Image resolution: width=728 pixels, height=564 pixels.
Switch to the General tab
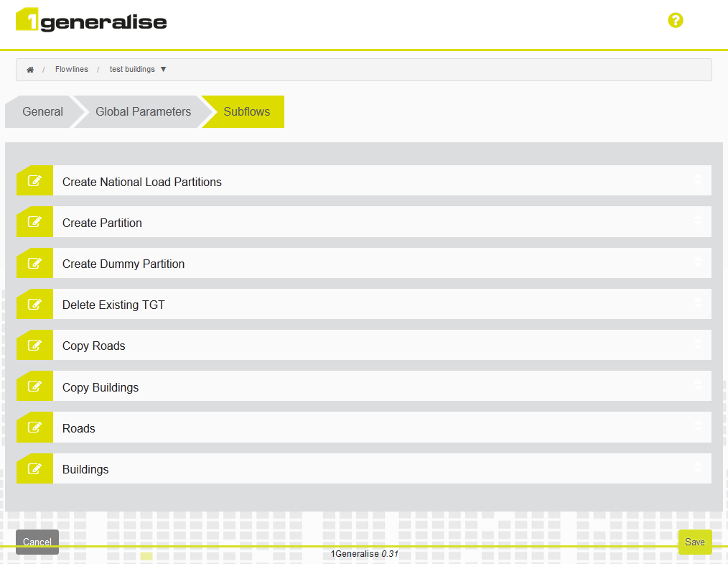42,111
